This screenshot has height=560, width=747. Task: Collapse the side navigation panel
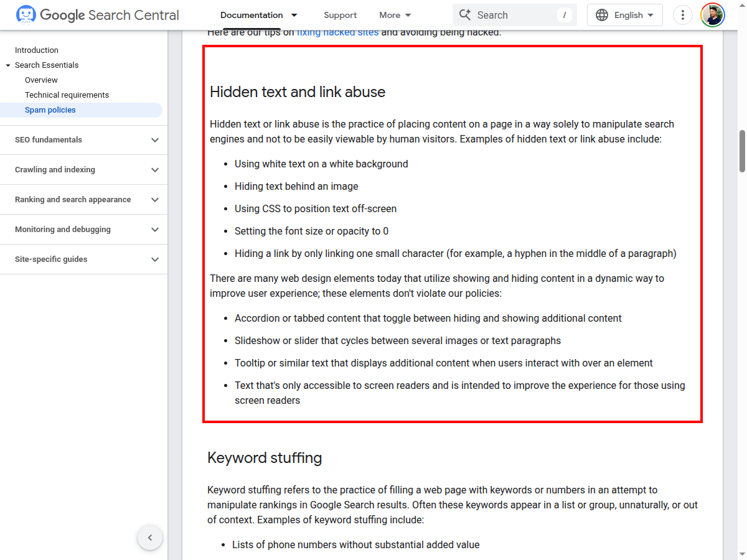click(x=150, y=538)
